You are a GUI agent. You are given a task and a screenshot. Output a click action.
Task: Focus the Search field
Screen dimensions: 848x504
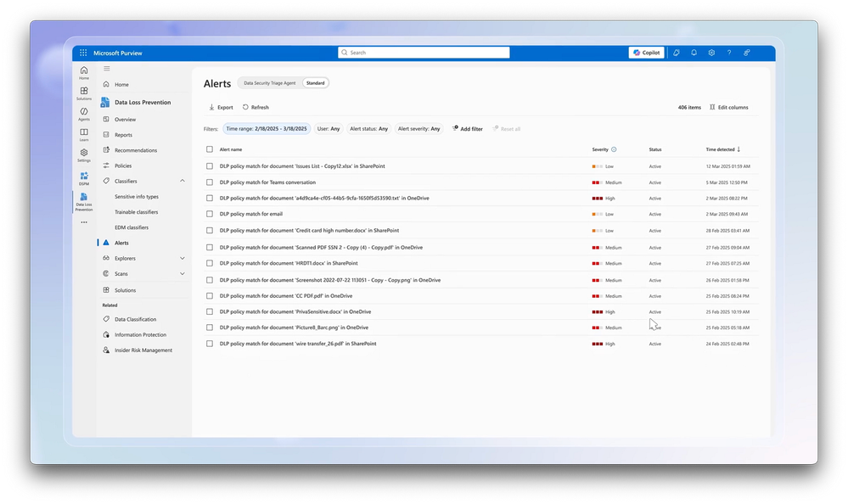[424, 53]
